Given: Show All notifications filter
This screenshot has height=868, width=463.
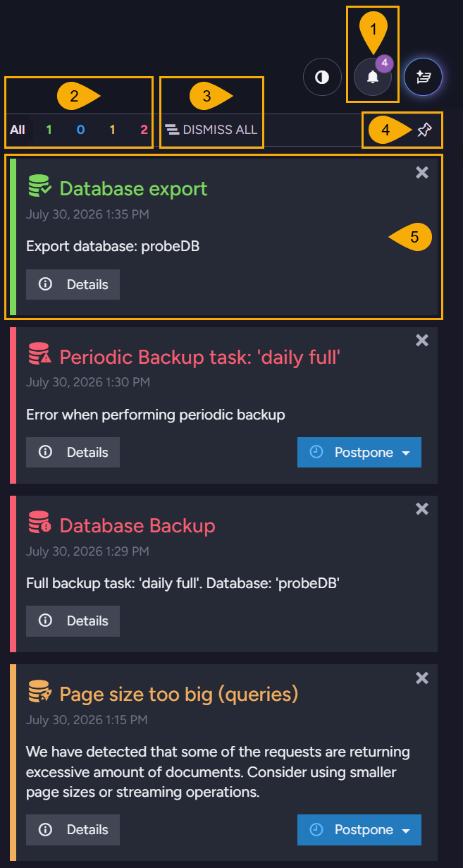Looking at the screenshot, I should [18, 130].
